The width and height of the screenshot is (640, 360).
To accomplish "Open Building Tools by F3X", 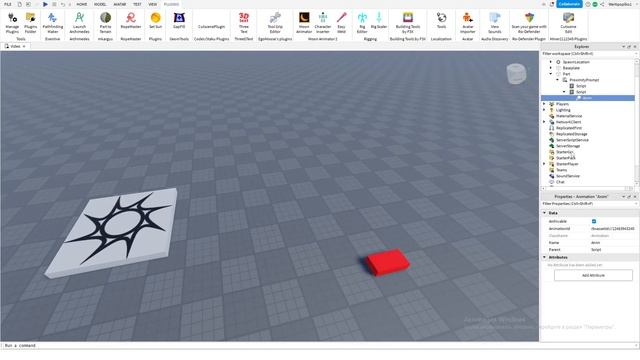I will point(408,23).
